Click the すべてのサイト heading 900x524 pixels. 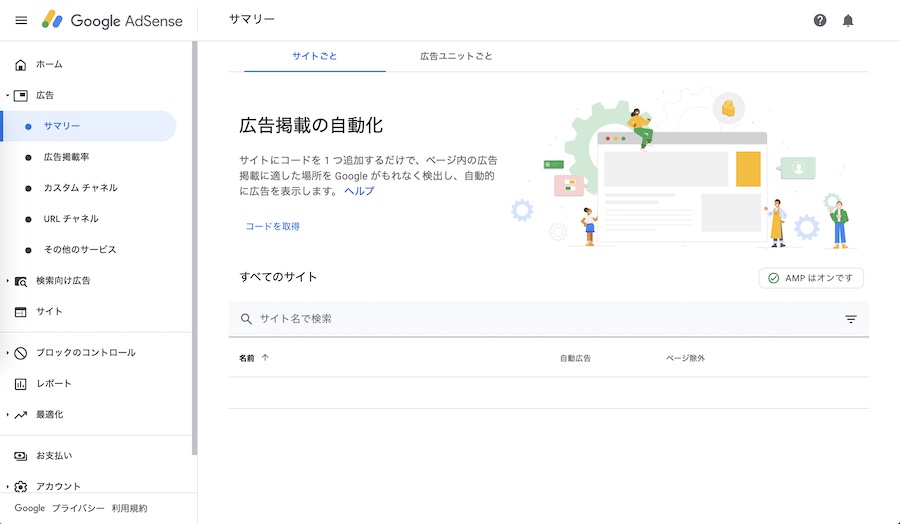coord(278,277)
